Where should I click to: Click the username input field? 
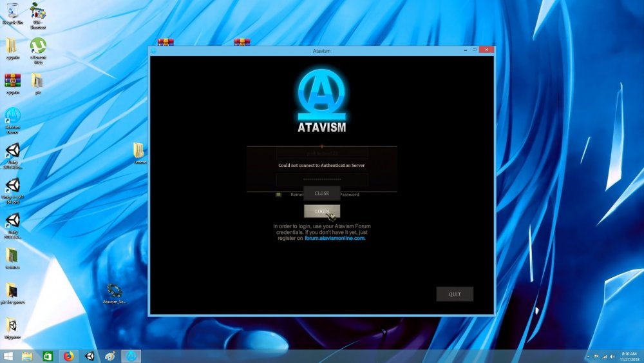[x=322, y=153]
